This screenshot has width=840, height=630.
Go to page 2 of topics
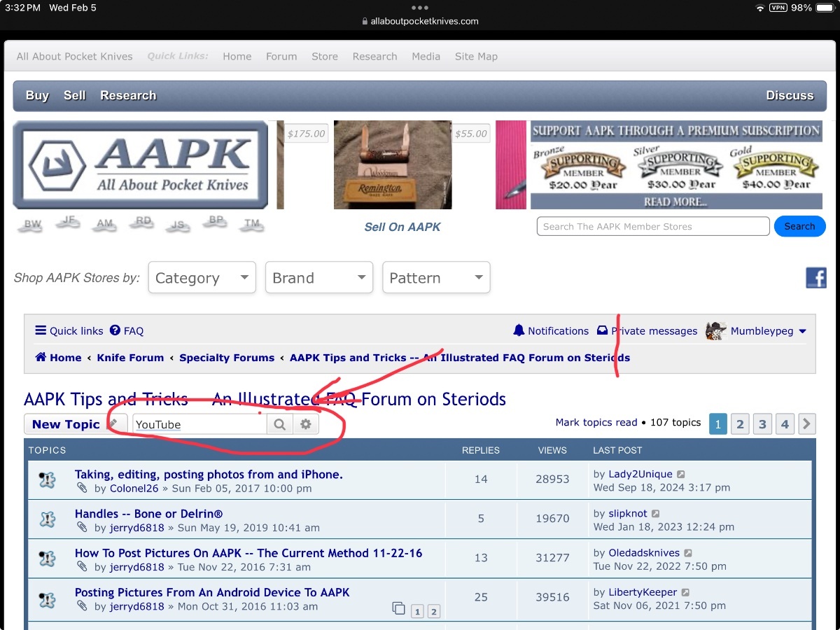740,423
